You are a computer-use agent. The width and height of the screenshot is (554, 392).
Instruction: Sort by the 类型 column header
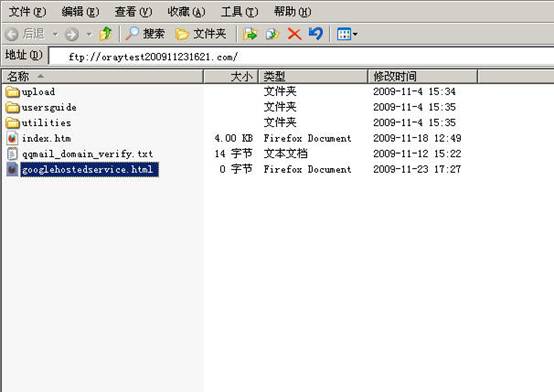click(313, 76)
